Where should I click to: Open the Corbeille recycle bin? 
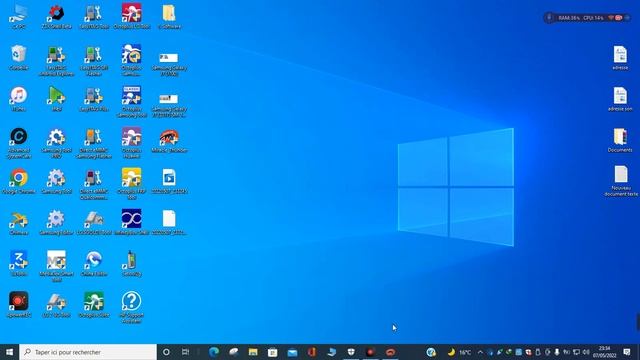pyautogui.click(x=19, y=58)
